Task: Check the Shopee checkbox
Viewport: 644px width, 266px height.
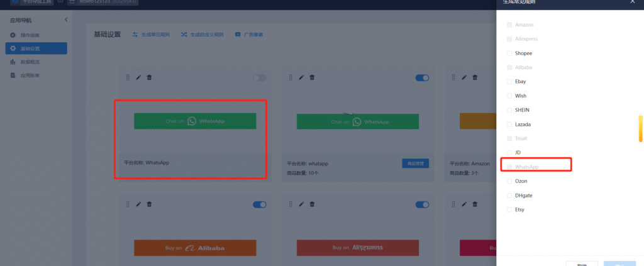Action: [509, 53]
